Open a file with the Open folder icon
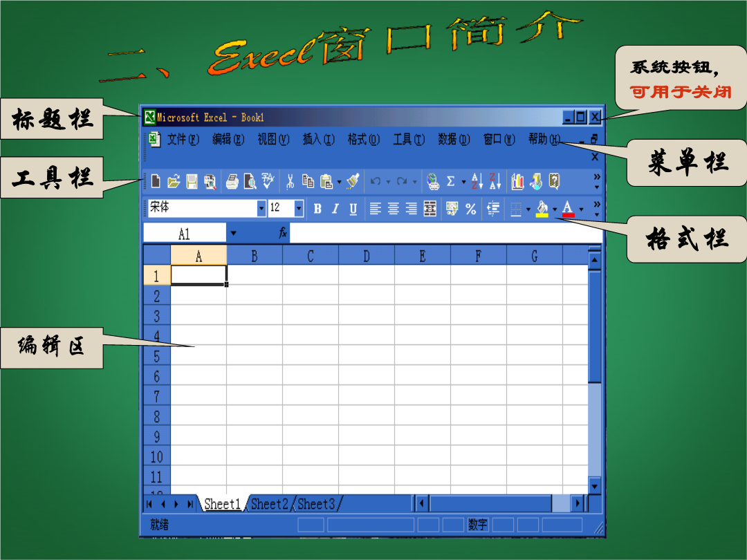The width and height of the screenshot is (747, 560). point(174,181)
